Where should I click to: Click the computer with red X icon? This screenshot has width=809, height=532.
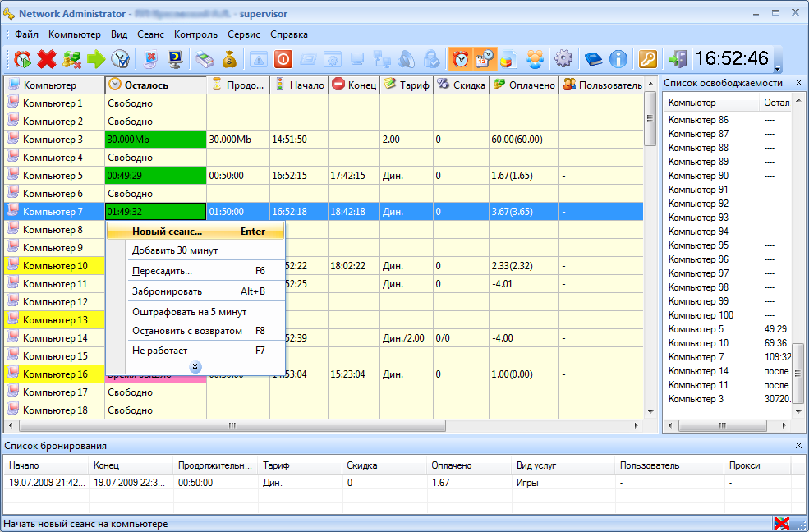point(150,59)
